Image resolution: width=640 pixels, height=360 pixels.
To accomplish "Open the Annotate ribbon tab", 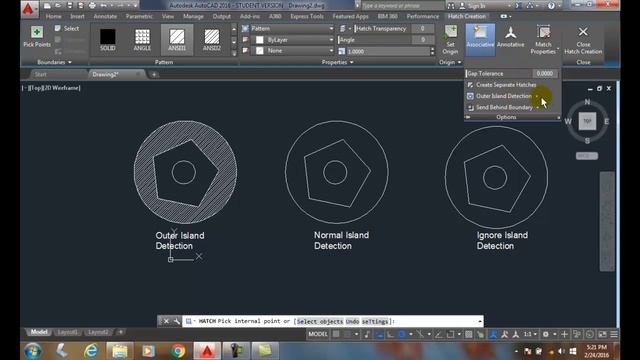I will 105,16.
